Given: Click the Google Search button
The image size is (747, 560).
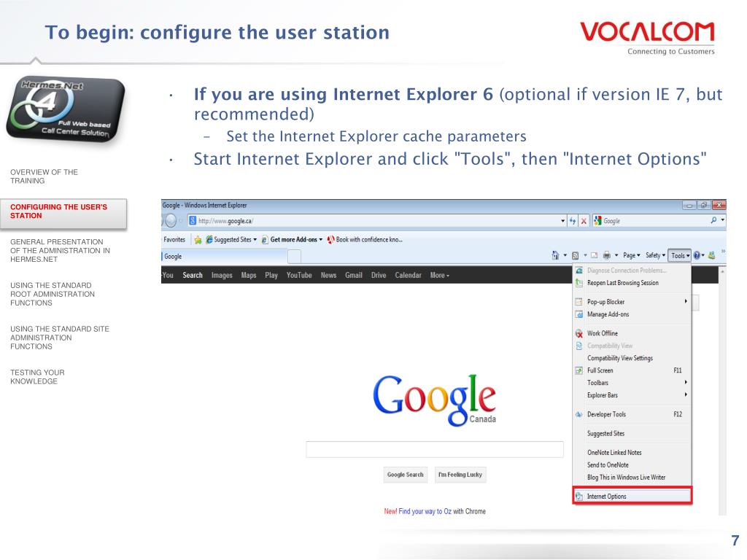Looking at the screenshot, I should pyautogui.click(x=405, y=475).
